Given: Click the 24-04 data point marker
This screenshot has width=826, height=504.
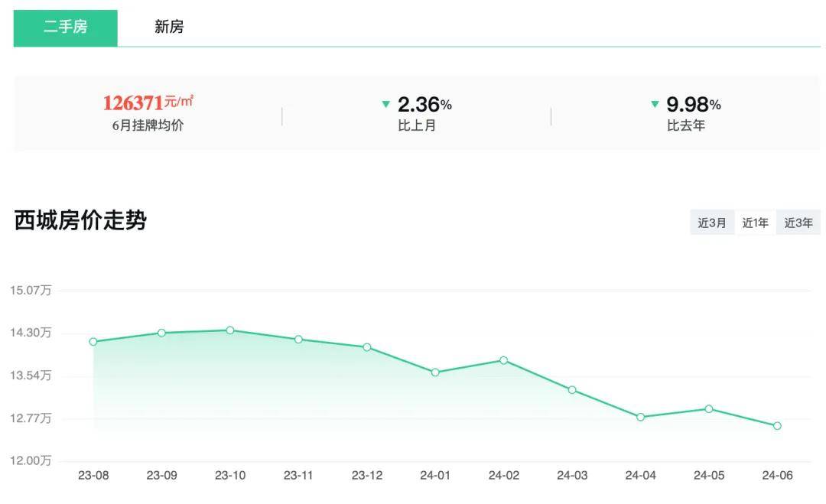Looking at the screenshot, I should coord(641,417).
